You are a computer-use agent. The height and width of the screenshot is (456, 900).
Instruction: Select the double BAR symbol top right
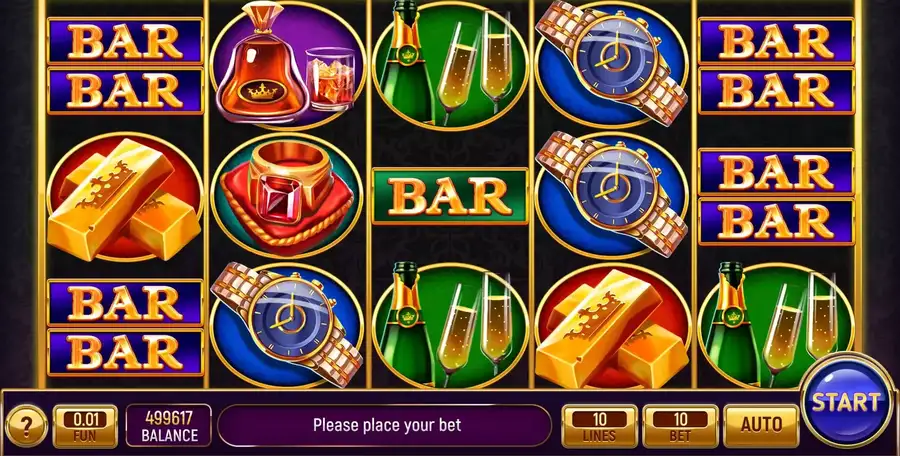(x=776, y=65)
